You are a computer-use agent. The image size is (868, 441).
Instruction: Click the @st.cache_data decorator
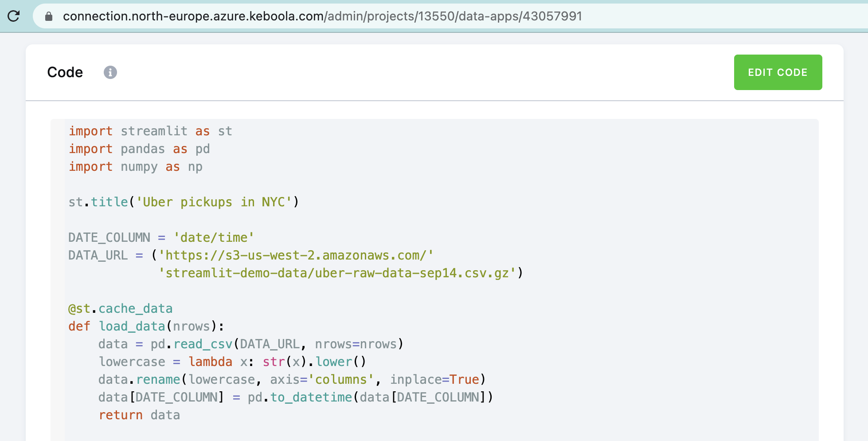[120, 308]
